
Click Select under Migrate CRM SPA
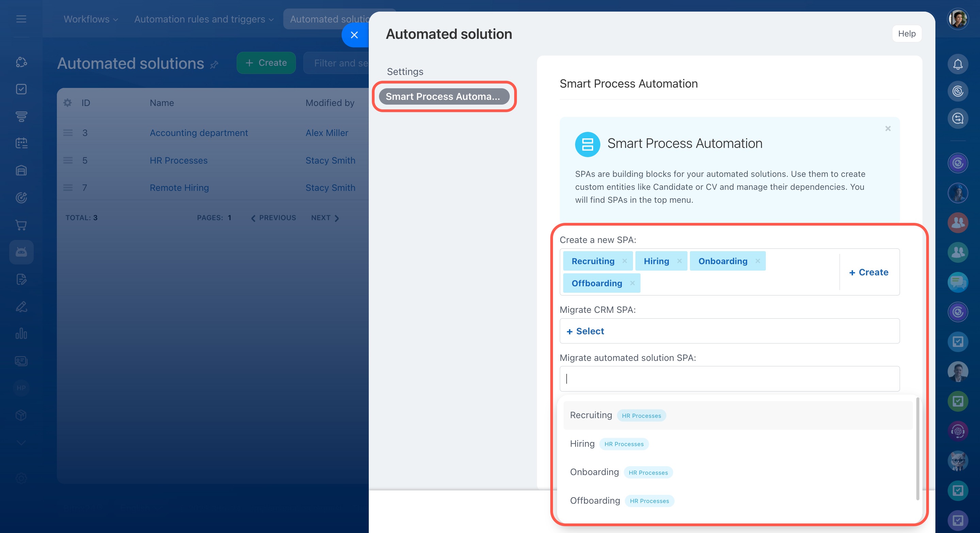click(585, 331)
